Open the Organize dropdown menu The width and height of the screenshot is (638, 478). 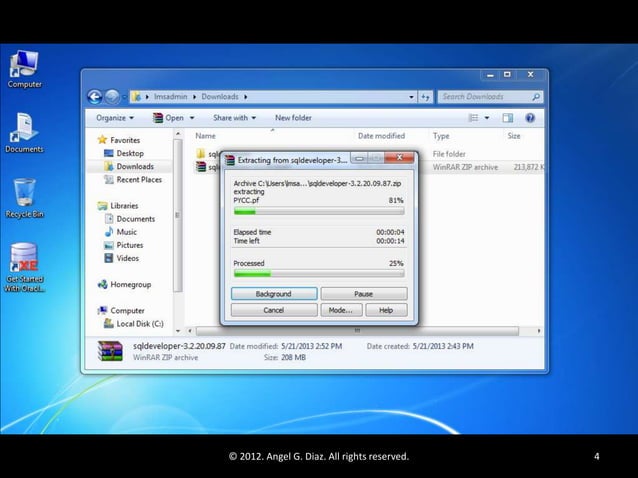[115, 118]
